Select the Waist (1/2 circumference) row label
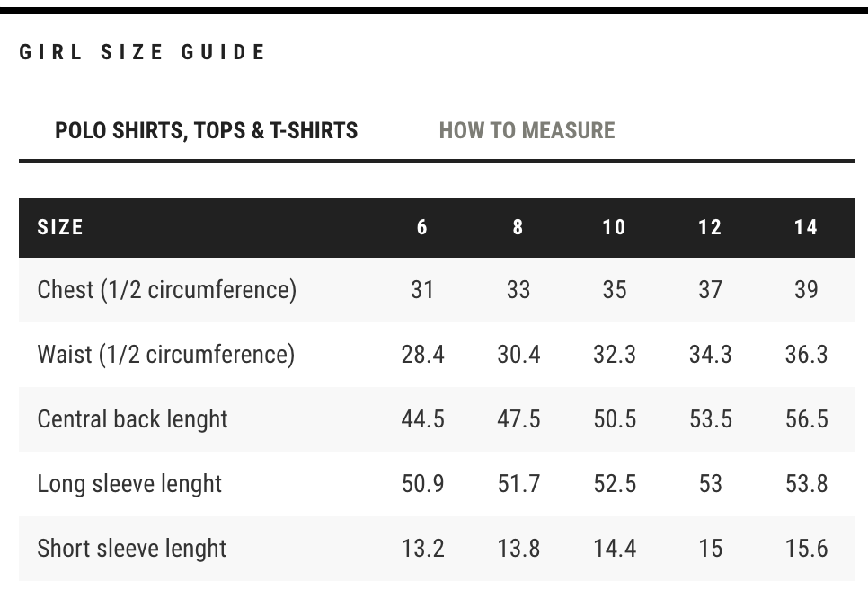This screenshot has height=607, width=868. click(165, 355)
